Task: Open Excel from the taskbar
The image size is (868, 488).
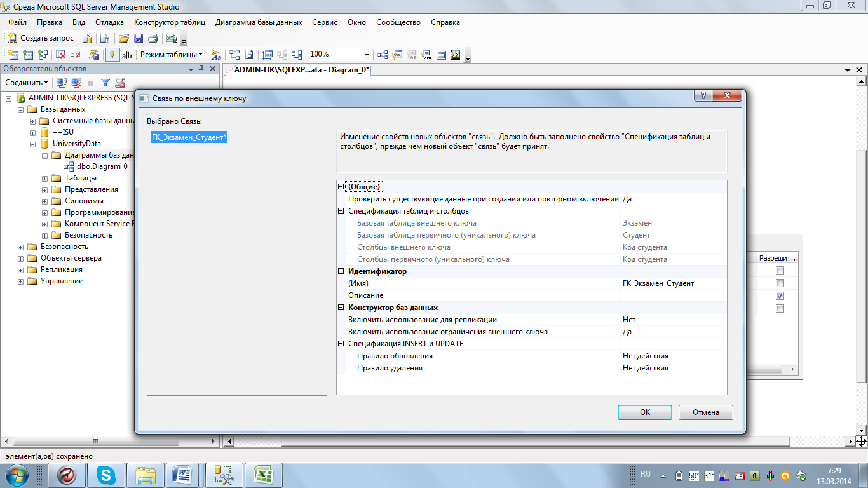Action: 264,475
